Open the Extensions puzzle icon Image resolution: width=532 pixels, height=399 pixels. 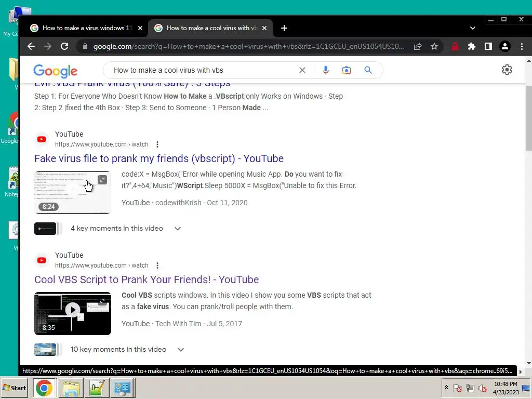pos(472,46)
